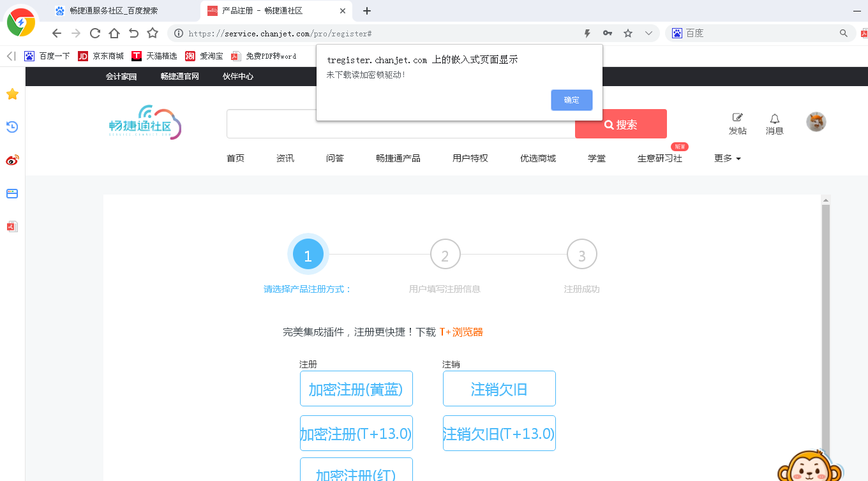Go to 首页 menu item

point(236,158)
